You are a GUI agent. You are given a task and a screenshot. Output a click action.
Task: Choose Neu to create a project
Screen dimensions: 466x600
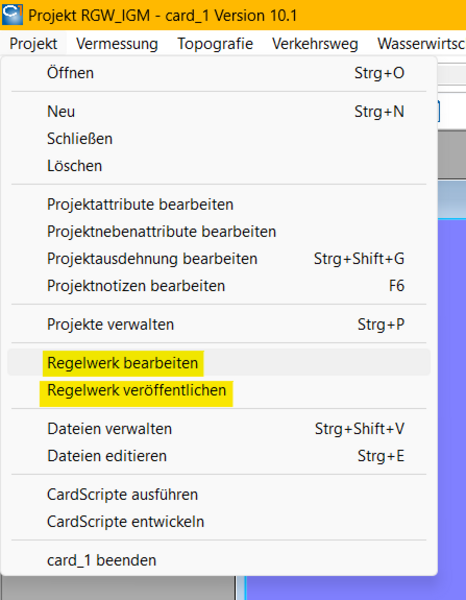click(x=219, y=111)
